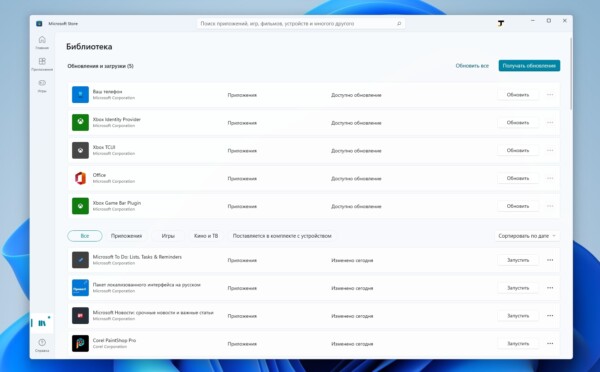Open more options for Russian interface pack
The height and width of the screenshot is (372, 600).
click(x=550, y=288)
